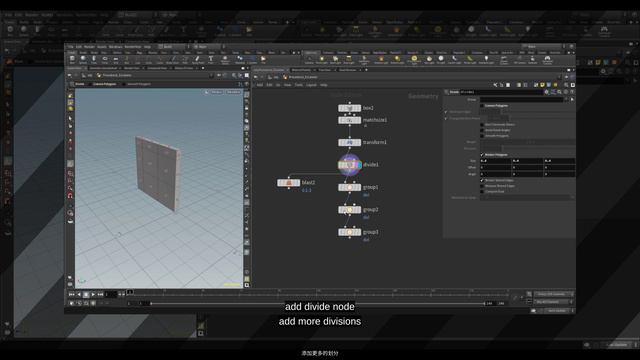Click the playback range slider bar
This screenshot has height=360, width=640.
(x=318, y=304)
